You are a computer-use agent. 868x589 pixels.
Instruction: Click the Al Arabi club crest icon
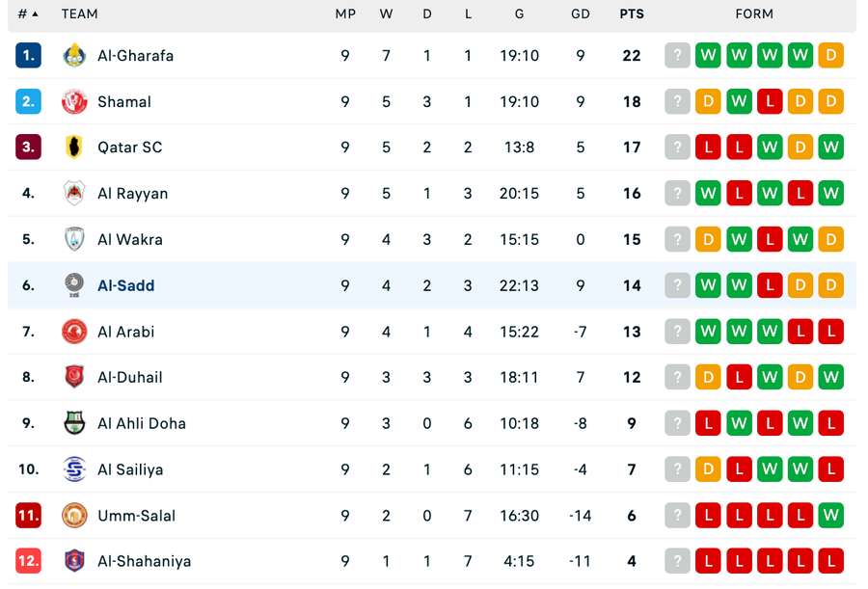pos(74,332)
